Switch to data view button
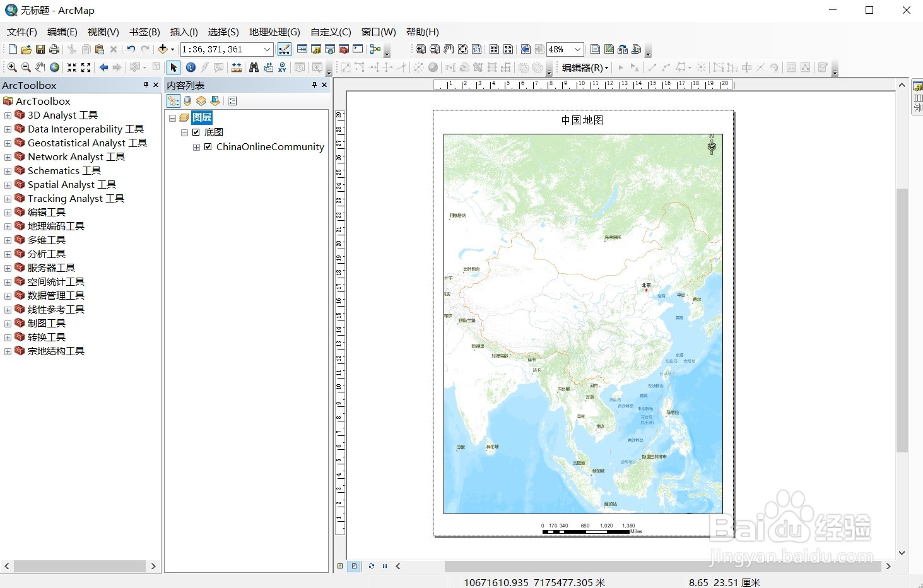Viewport: 923px width, 588px height. coord(341,566)
